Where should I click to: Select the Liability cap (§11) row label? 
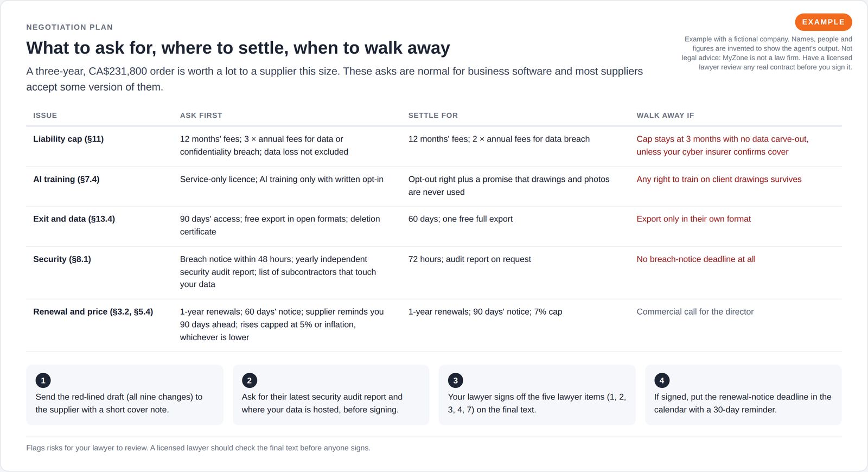point(68,139)
